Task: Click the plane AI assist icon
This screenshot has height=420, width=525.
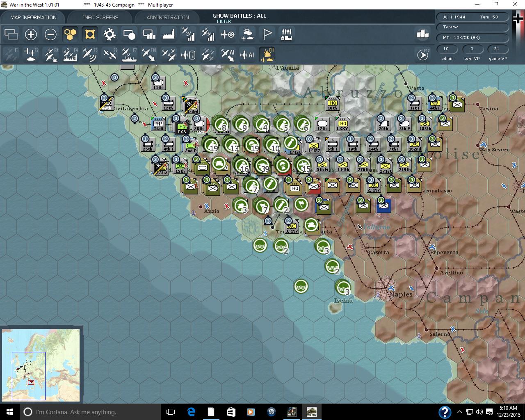Action: tap(247, 55)
